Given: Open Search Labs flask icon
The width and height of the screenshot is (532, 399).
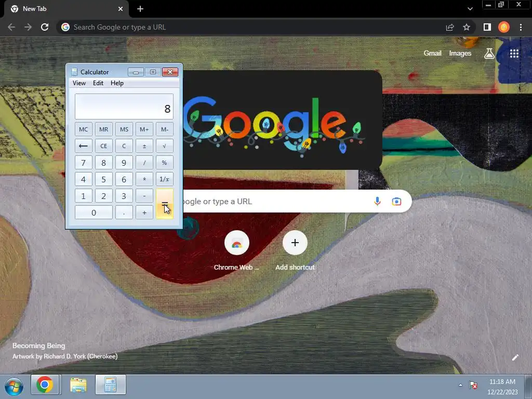Looking at the screenshot, I should [489, 54].
